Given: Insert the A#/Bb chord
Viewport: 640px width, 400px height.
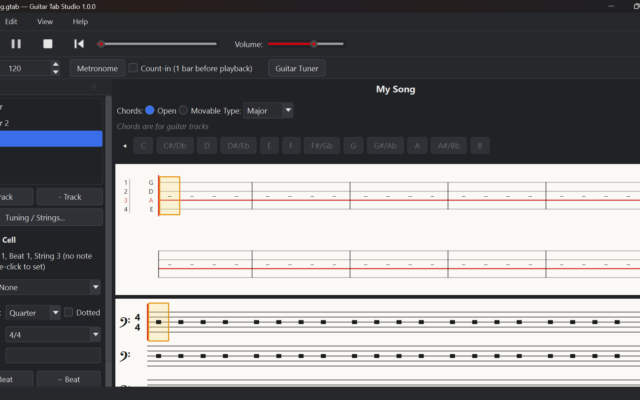Looking at the screenshot, I should coord(449,146).
